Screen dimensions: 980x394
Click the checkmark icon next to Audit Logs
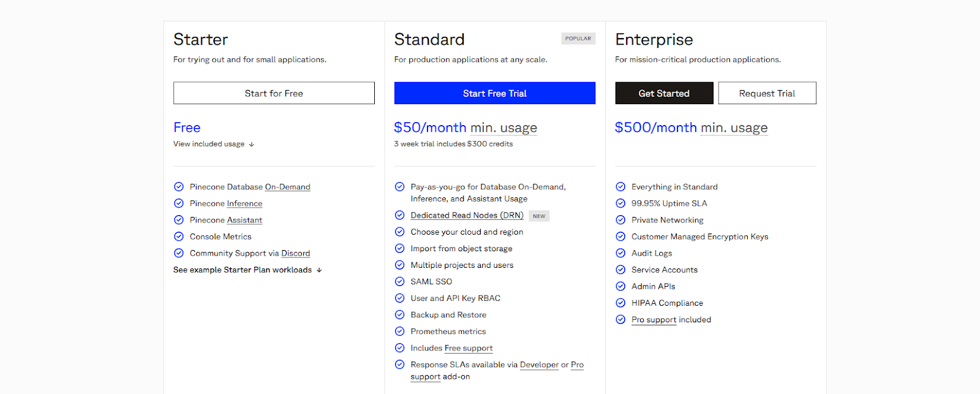tap(620, 253)
